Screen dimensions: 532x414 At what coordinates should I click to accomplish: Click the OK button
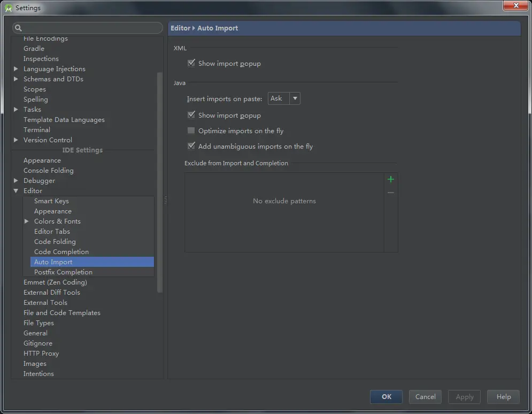tap(386, 397)
